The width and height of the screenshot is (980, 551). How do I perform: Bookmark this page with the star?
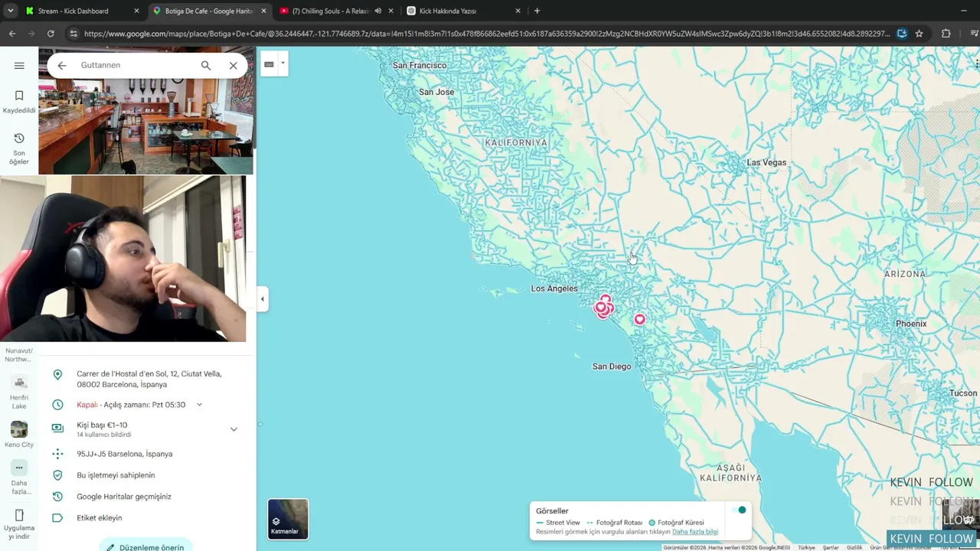(x=919, y=34)
